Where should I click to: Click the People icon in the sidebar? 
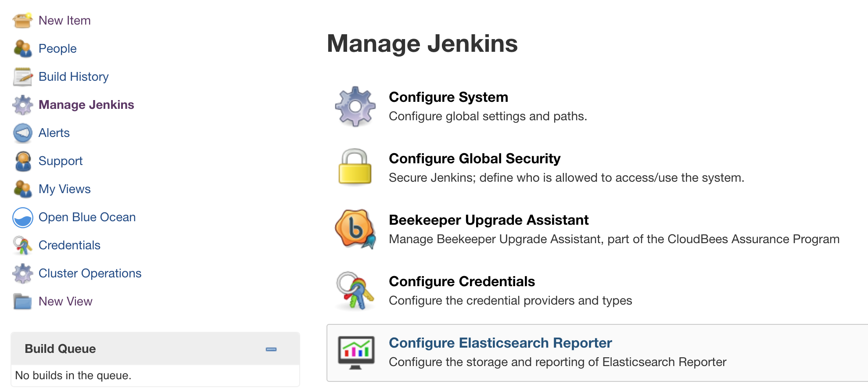(22, 48)
